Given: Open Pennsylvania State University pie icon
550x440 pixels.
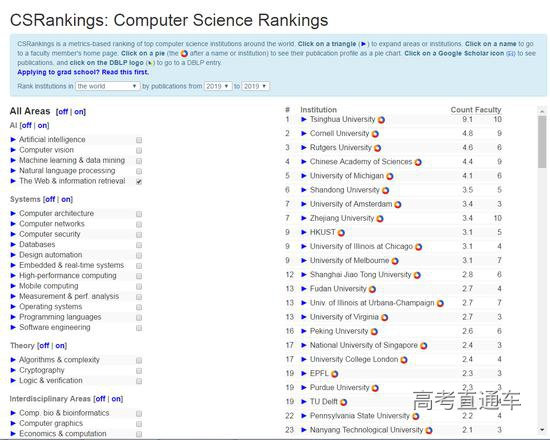Looking at the screenshot, I should point(416,416).
